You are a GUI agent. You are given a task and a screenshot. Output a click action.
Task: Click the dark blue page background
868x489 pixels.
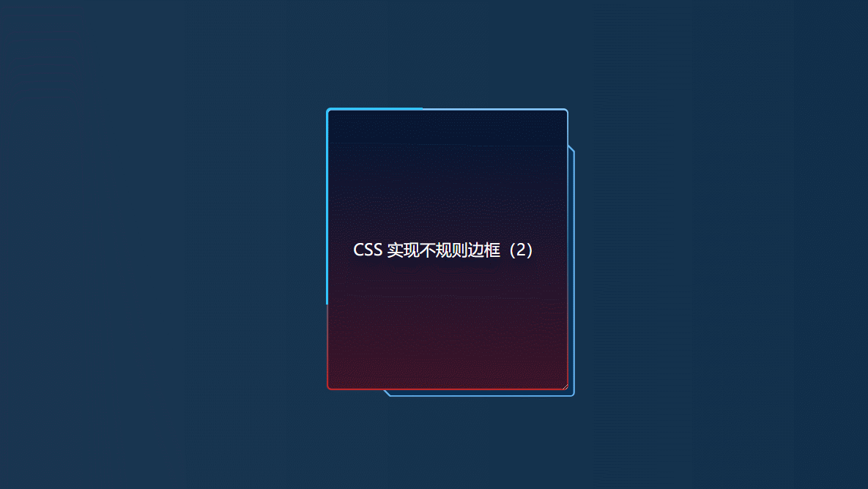(166, 243)
